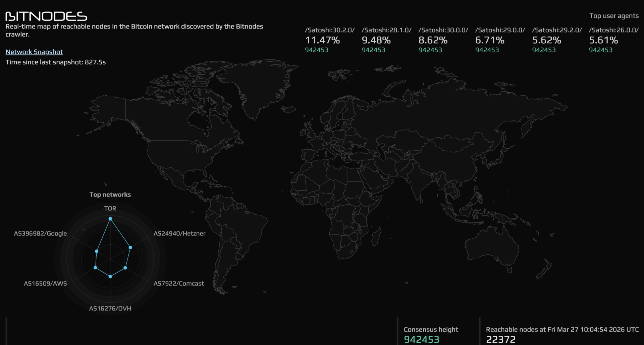Click the 11.47% share value
The image size is (644, 345).
click(x=322, y=40)
